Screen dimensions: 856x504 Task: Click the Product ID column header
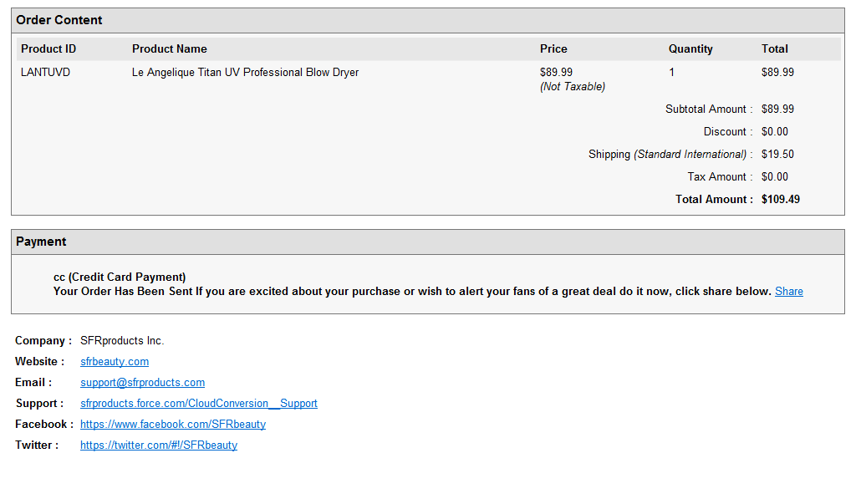48,49
